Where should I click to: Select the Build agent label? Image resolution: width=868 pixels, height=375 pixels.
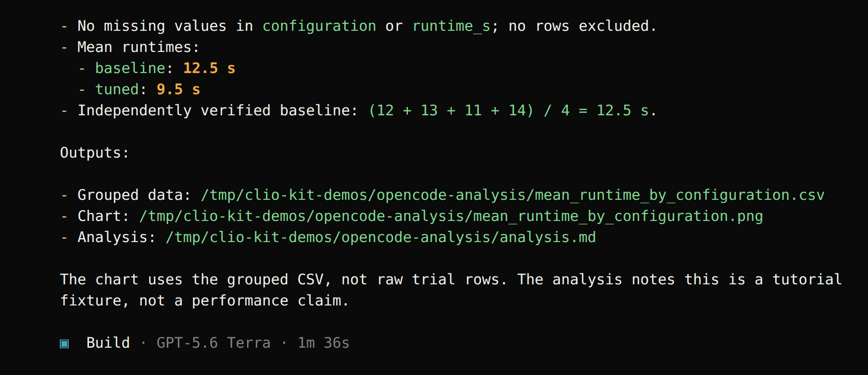click(108, 343)
